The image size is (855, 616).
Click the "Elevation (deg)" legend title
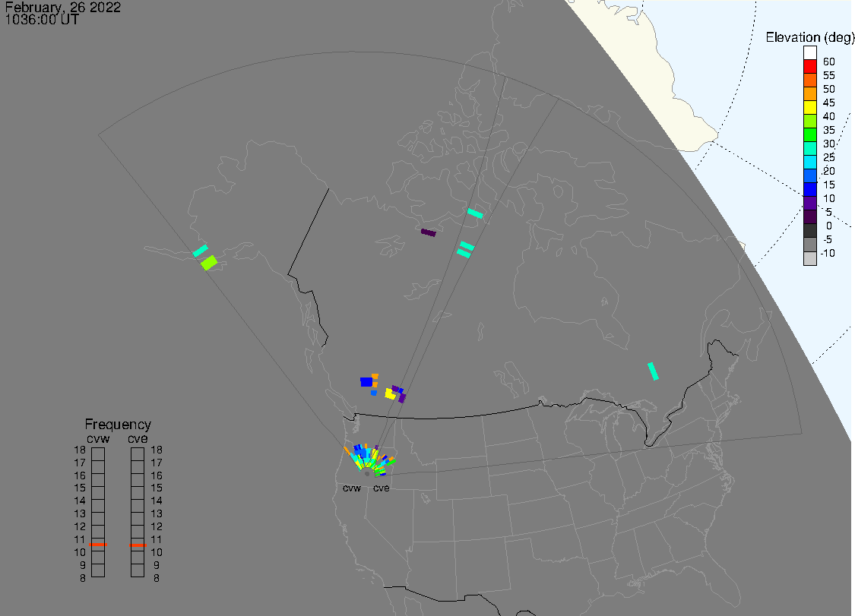(x=809, y=37)
